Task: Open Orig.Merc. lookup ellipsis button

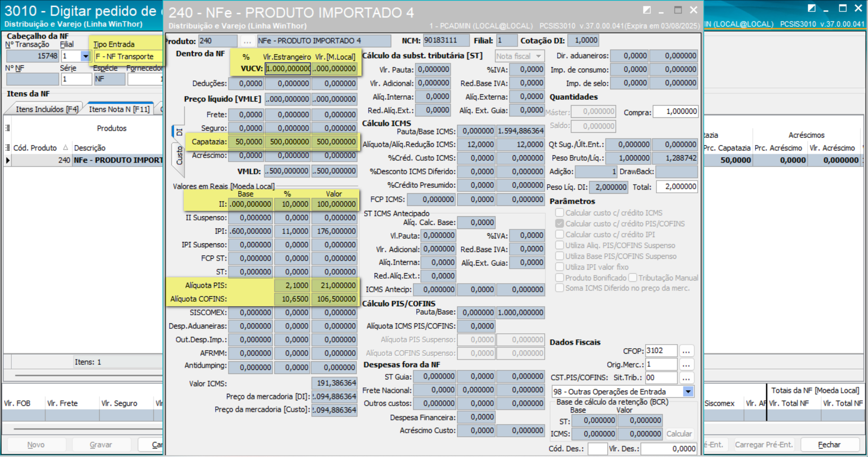Action: click(686, 364)
